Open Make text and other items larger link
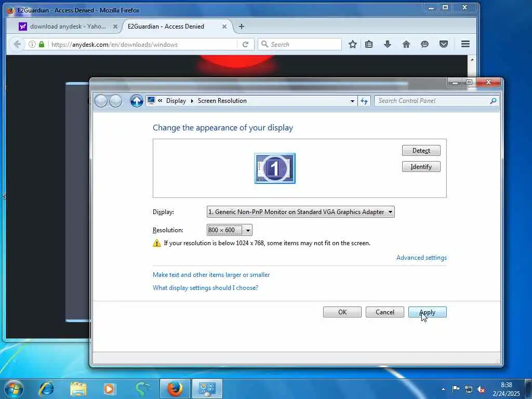This screenshot has height=399, width=532. click(x=211, y=275)
